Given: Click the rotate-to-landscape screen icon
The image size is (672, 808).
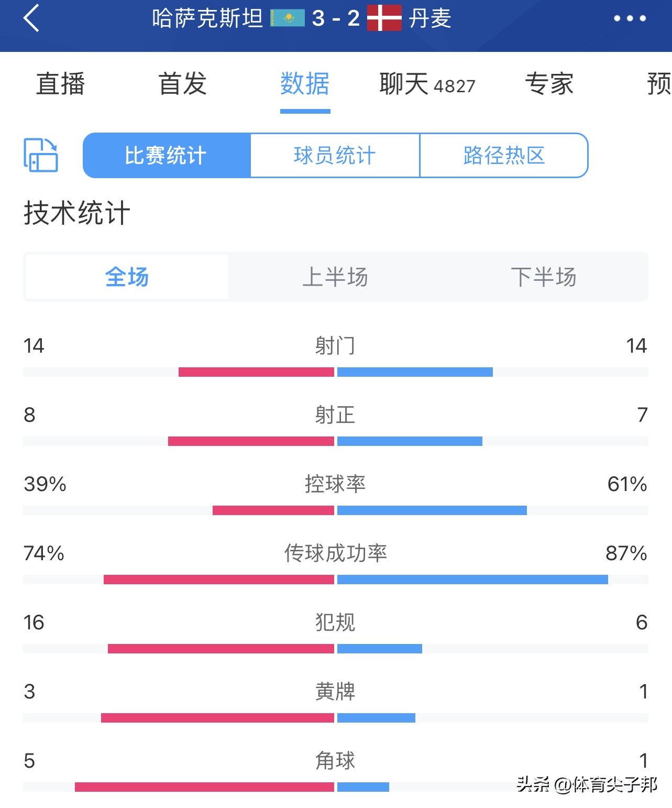Looking at the screenshot, I should coord(41,155).
